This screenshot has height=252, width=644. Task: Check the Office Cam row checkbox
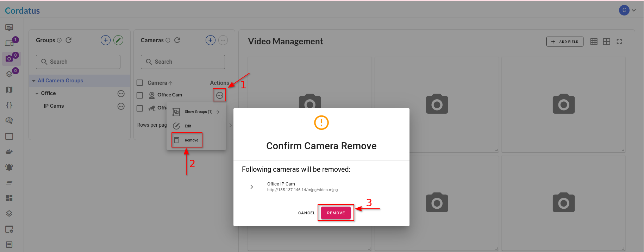pyautogui.click(x=139, y=95)
